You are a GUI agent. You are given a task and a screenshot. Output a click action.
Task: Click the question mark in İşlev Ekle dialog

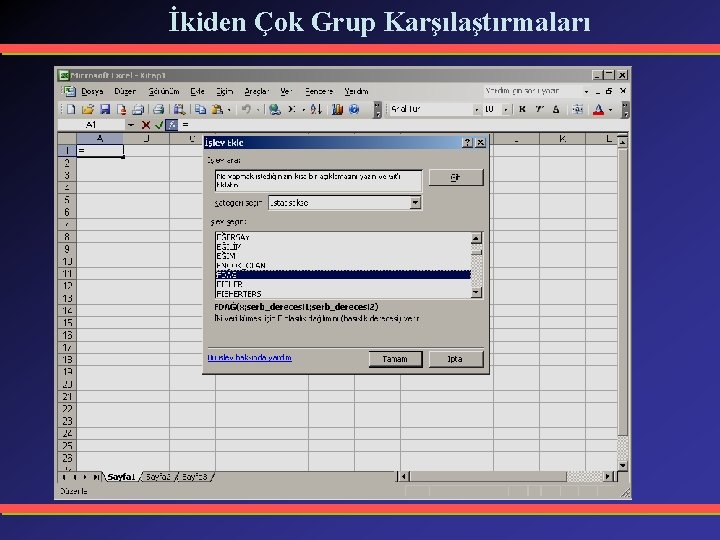pyautogui.click(x=467, y=143)
